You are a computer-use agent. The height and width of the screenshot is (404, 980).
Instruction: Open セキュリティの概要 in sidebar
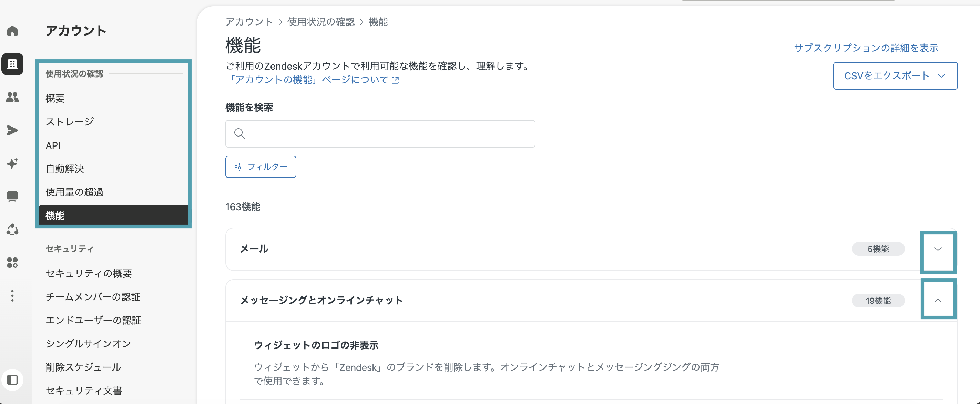[x=89, y=273]
